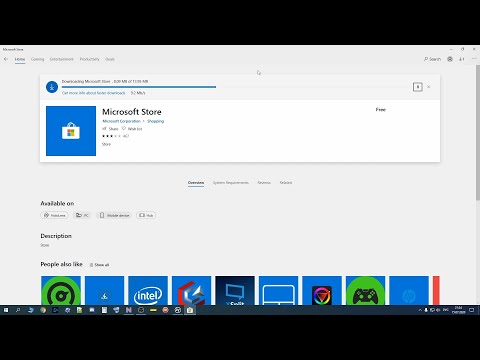Pause the Microsoft Store download
The image size is (480, 360).
pyautogui.click(x=417, y=87)
